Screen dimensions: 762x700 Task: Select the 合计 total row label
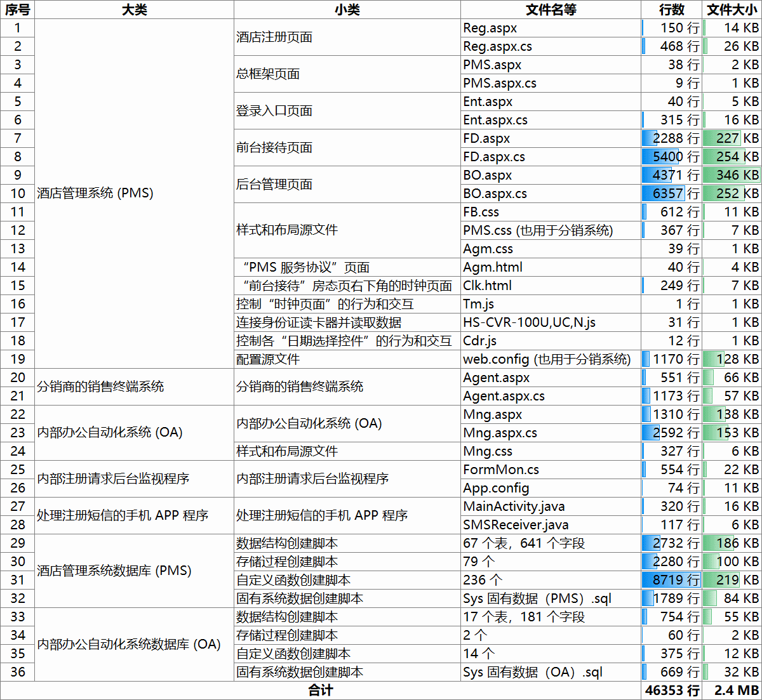click(319, 689)
